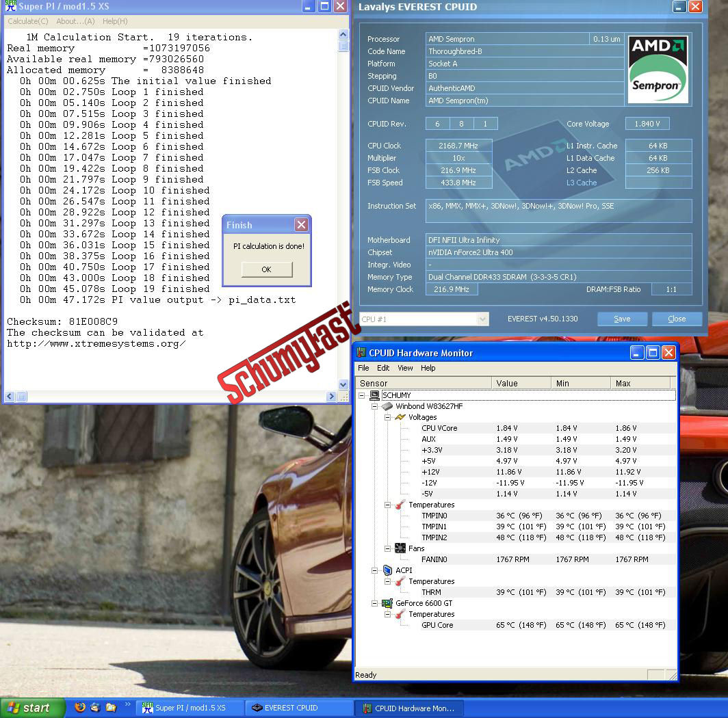This screenshot has height=718, width=728.
Task: Show more quick launch items via the chevron
Action: 128,704
